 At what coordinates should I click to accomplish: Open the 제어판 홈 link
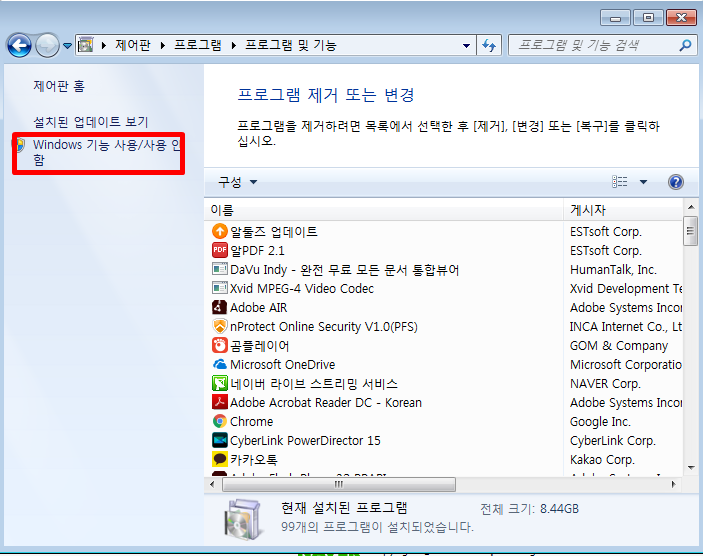click(59, 86)
